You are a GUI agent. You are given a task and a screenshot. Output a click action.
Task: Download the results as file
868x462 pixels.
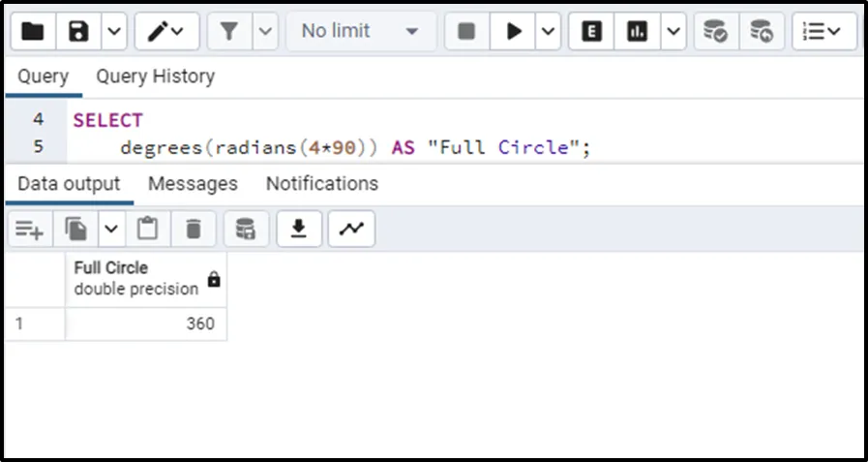[x=299, y=229]
